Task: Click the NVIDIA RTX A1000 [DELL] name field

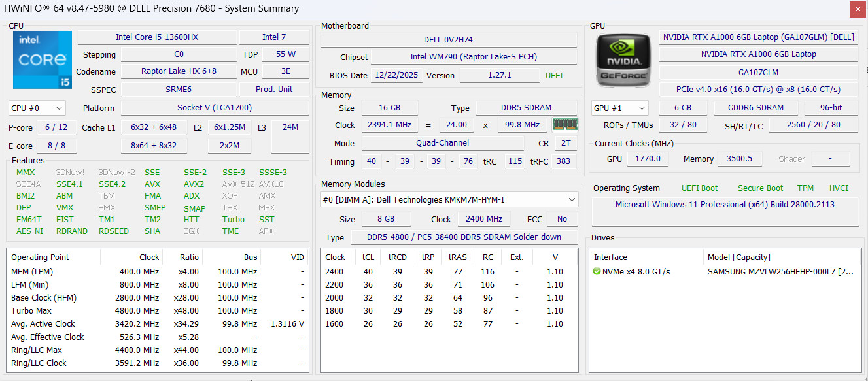Action: 758,37
